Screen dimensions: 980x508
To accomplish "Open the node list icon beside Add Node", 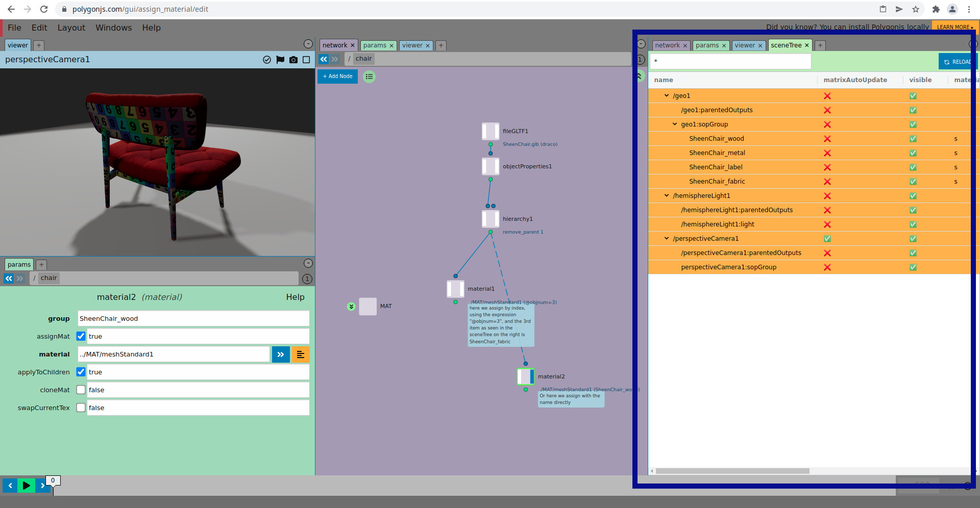I will 369,77.
